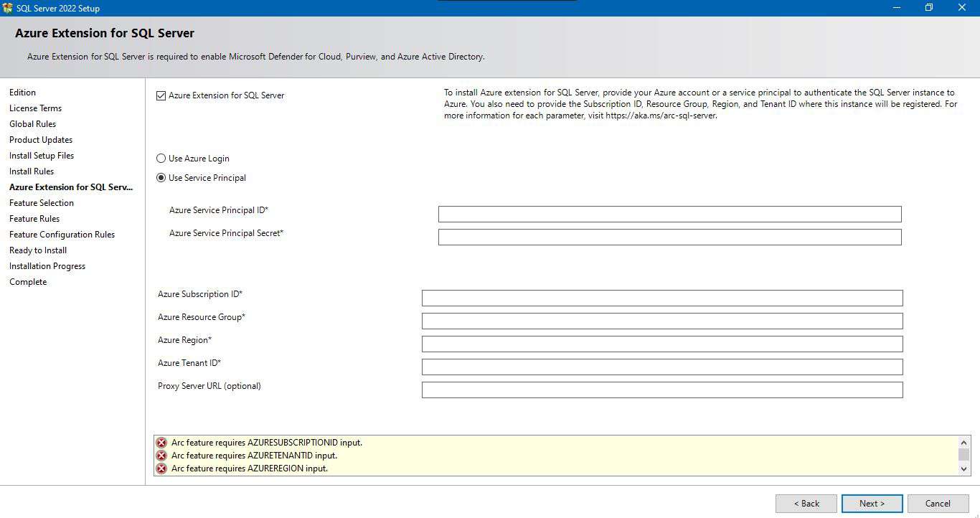
Task: Minimize the SQL Server 2022 Setup window
Action: pyautogui.click(x=897, y=8)
